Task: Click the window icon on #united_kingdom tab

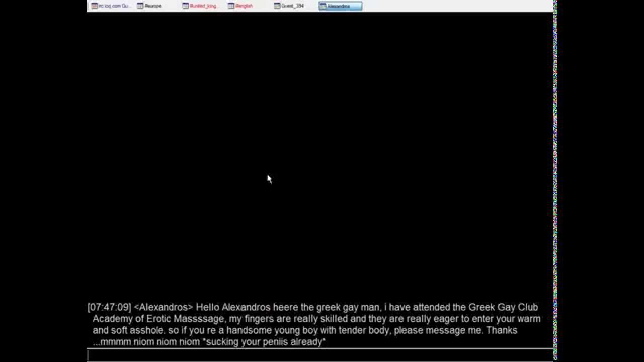Action: 186,6
